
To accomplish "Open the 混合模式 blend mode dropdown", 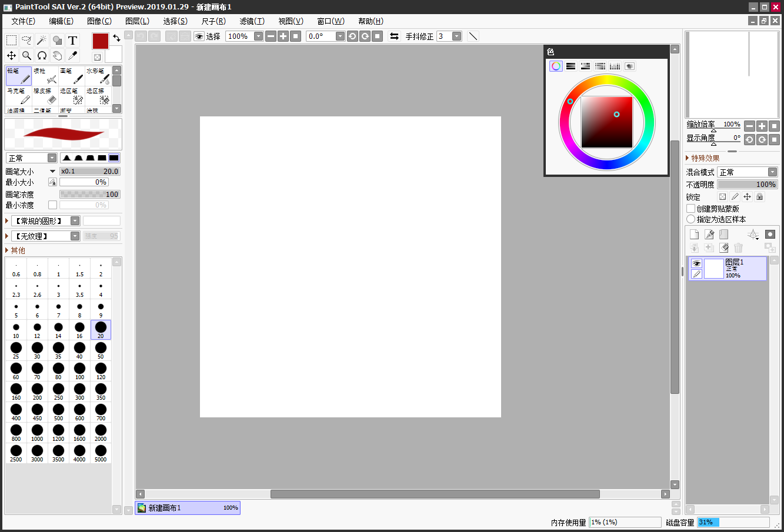I will 748,172.
